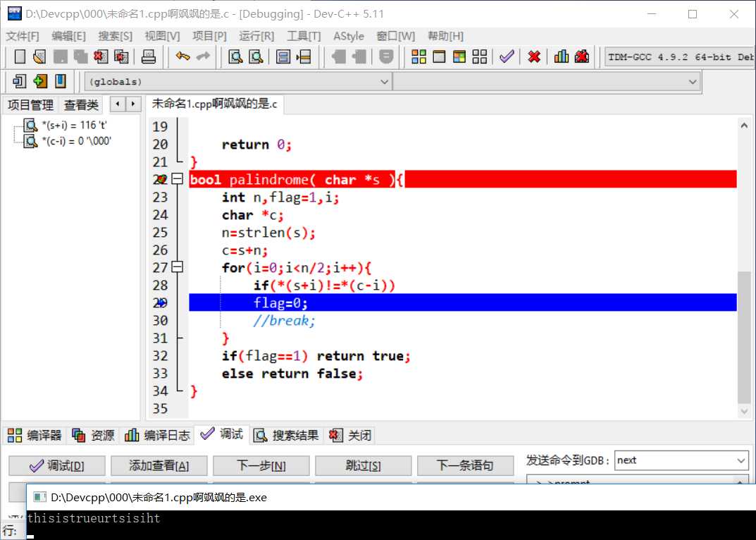The width and height of the screenshot is (756, 540).
Task: Open Replace with the second magnifier icon
Action: pyautogui.click(x=256, y=57)
